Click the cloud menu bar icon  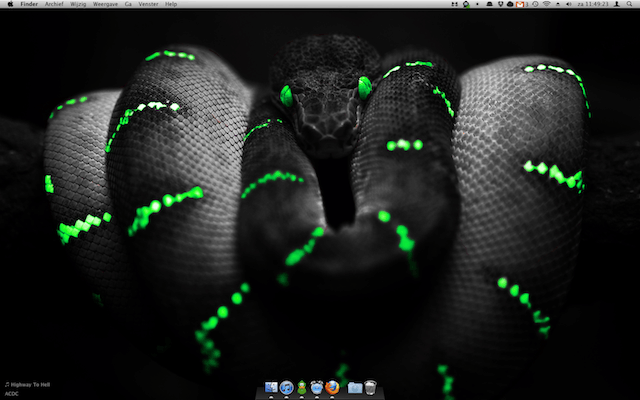click(x=510, y=4)
